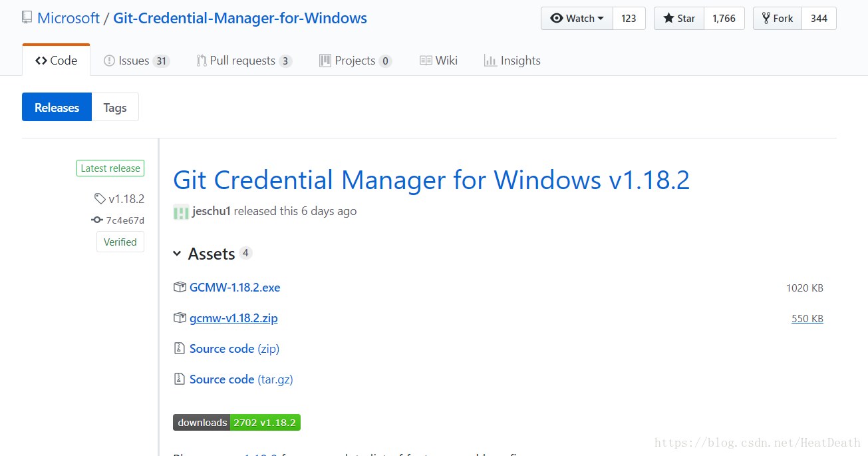
Task: Switch to the Issues tab
Action: pos(136,61)
